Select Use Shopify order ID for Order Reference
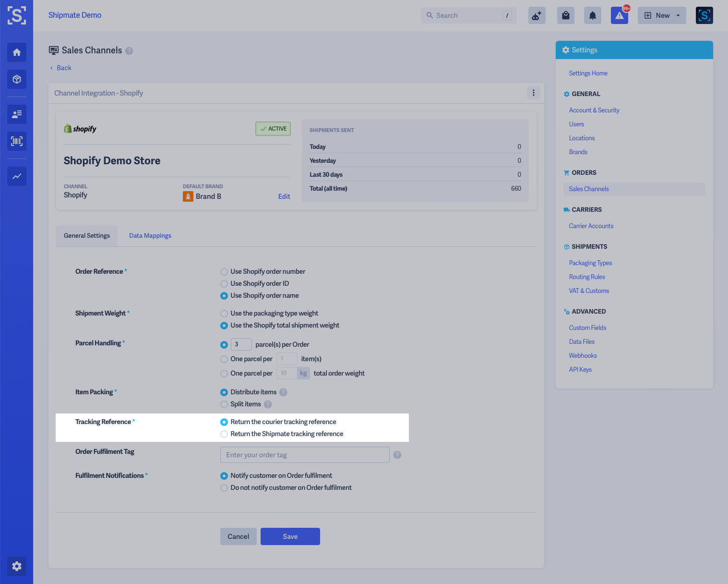The height and width of the screenshot is (584, 728). pos(224,283)
